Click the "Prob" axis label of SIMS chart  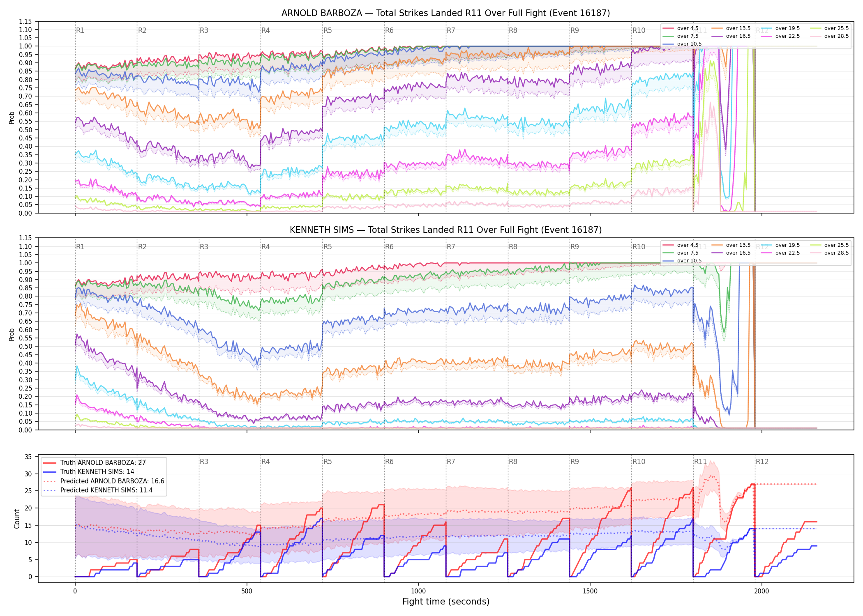click(12, 335)
